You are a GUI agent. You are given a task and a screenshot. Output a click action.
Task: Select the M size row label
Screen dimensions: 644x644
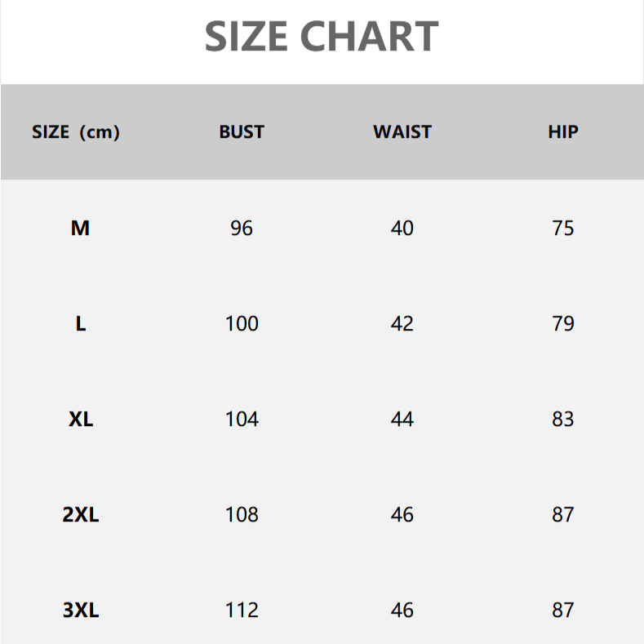coord(80,229)
